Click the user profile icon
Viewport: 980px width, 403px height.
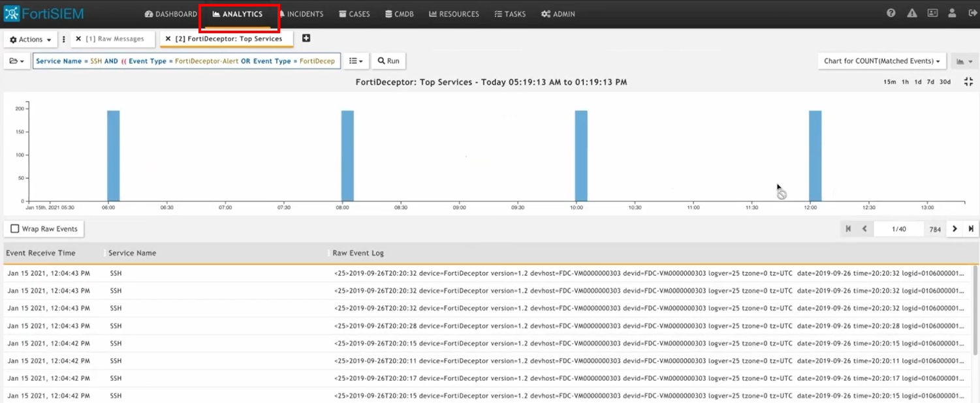click(952, 14)
